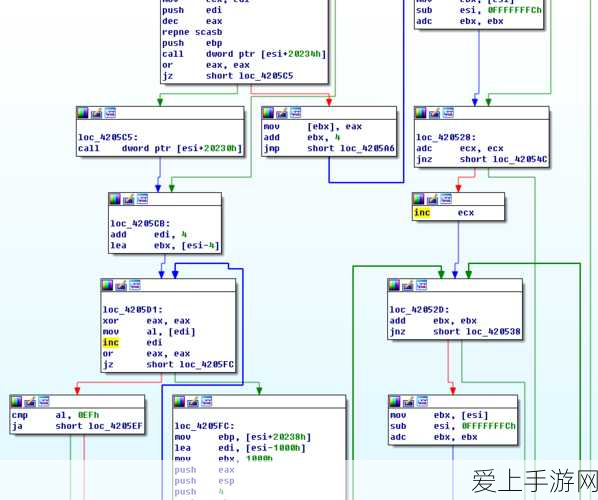Set node color on the 'cmp al, 0EFh' node
The height and width of the screenshot is (500, 598).
pyautogui.click(x=16, y=402)
